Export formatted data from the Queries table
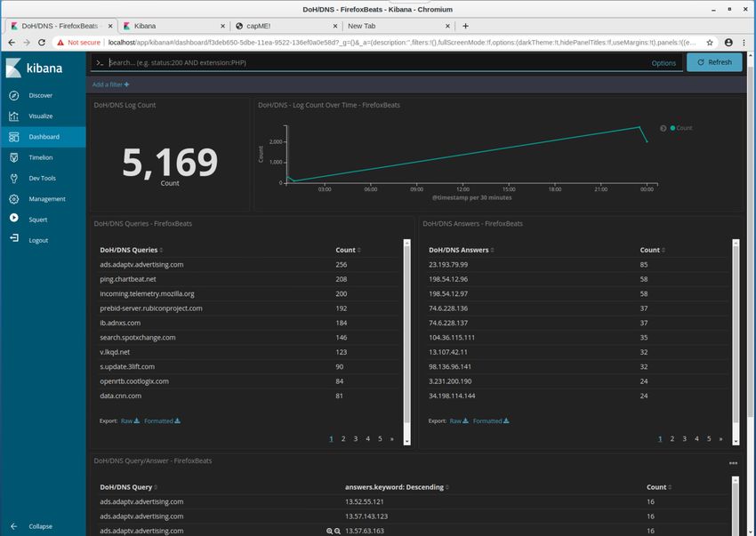This screenshot has width=756, height=536. point(162,420)
